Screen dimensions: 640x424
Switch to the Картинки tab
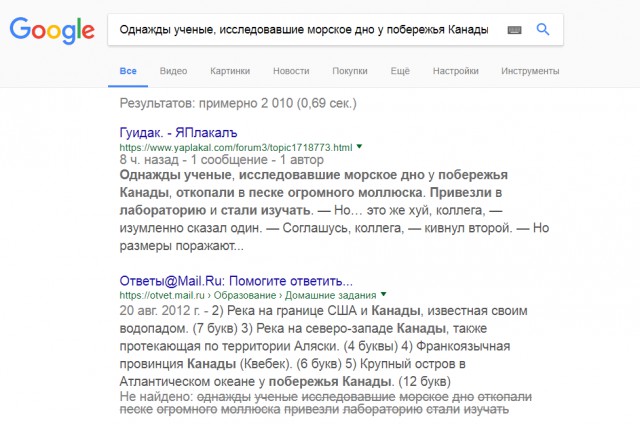[230, 71]
